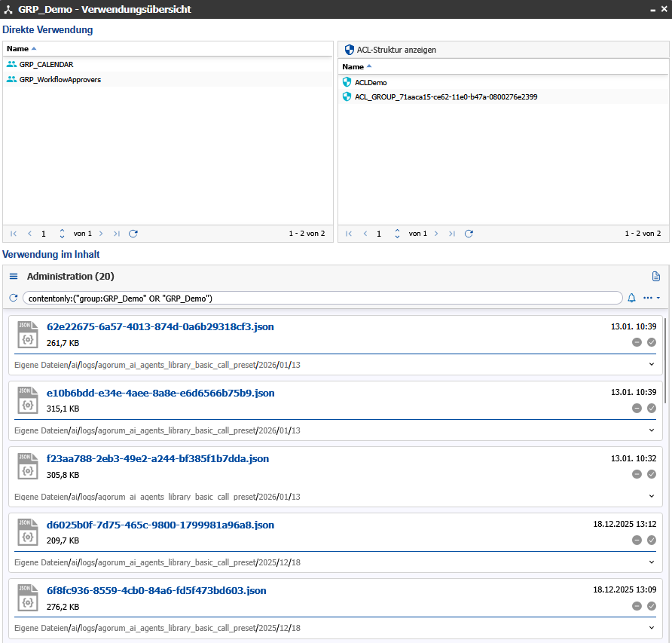
Task: Expand details of f23aa788 result card
Action: point(652,496)
